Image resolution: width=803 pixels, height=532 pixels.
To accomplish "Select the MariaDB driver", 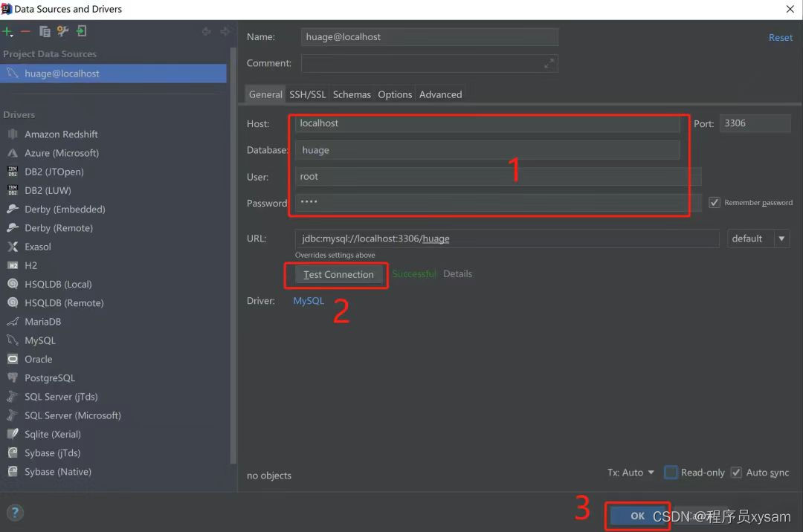I will tap(42, 322).
